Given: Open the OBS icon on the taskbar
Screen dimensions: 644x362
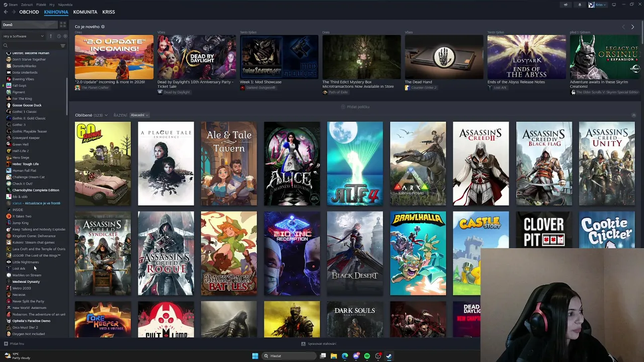Looking at the screenshot, I should tap(378, 356).
